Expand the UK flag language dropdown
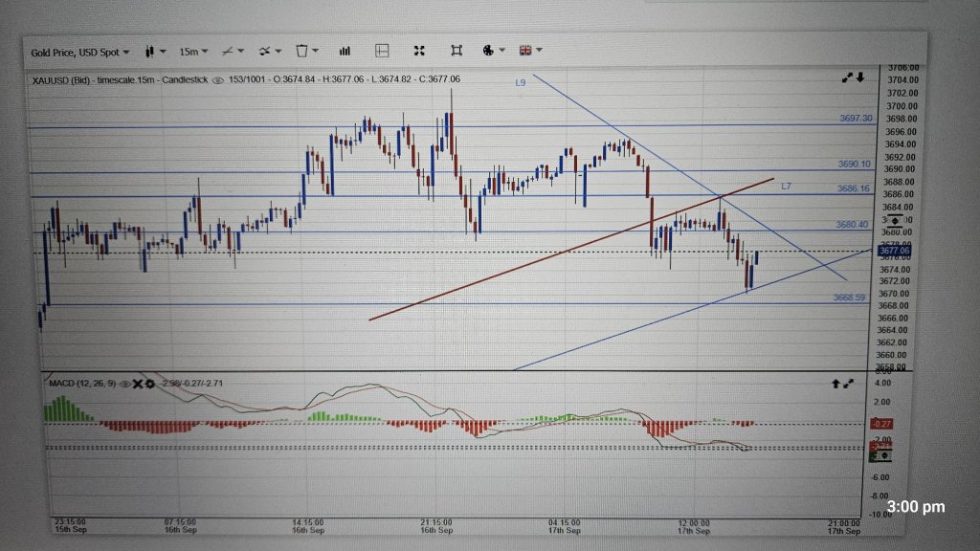 (525, 51)
